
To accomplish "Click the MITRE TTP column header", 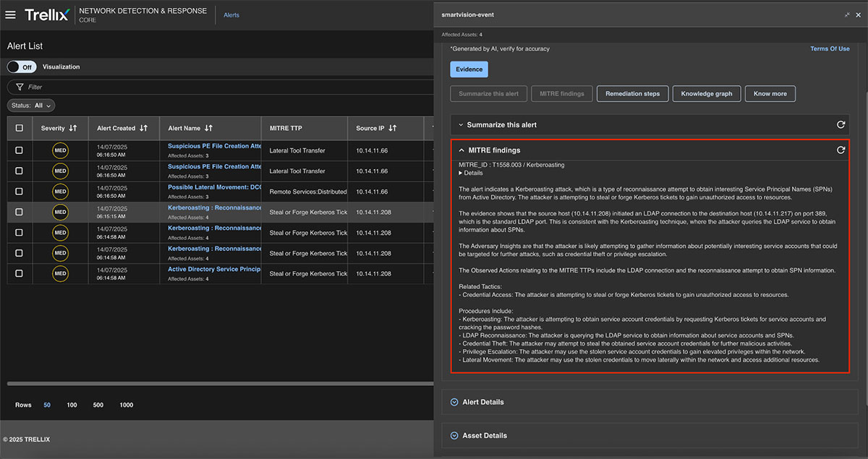I will pyautogui.click(x=286, y=128).
